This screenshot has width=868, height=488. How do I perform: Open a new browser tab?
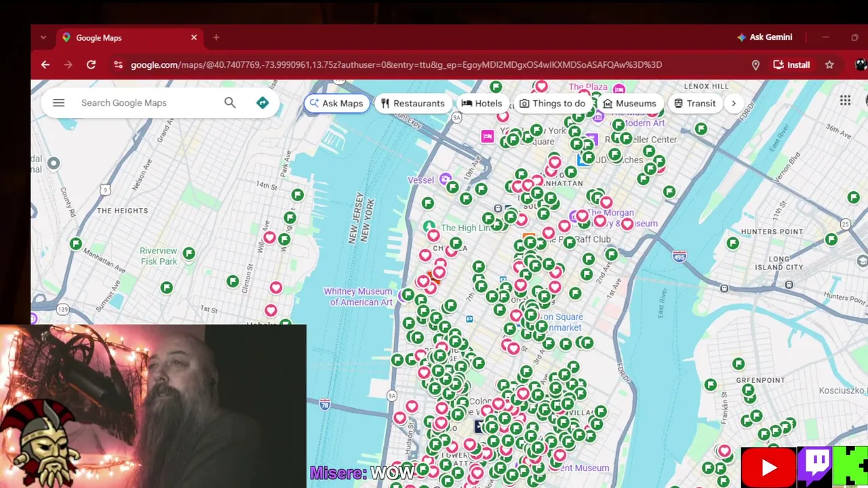(x=216, y=37)
